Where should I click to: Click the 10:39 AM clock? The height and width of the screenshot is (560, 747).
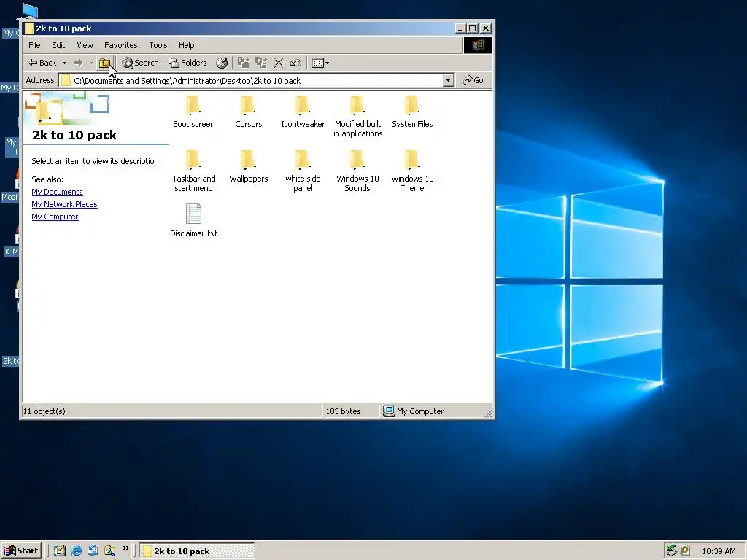coord(719,551)
